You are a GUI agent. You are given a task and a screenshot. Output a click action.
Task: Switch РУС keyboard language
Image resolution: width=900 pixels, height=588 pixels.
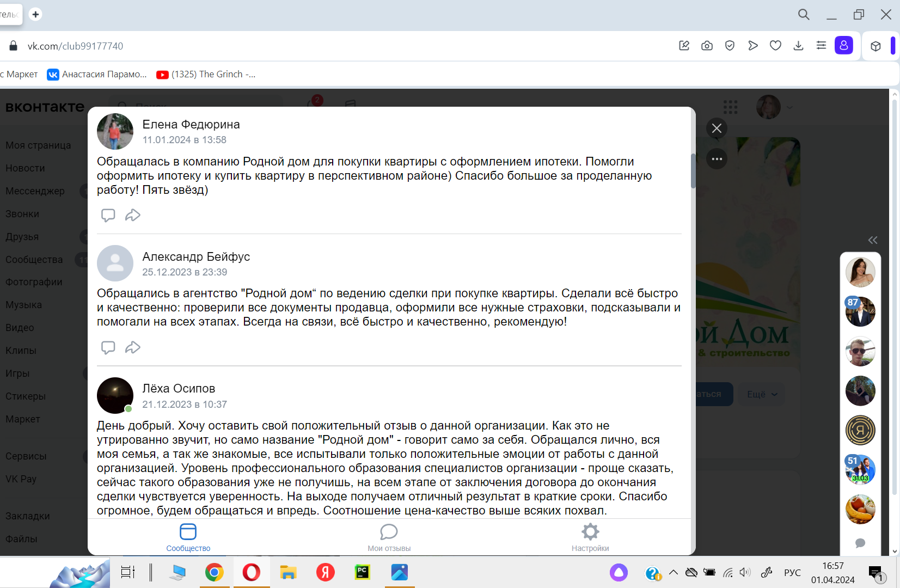coord(792,573)
